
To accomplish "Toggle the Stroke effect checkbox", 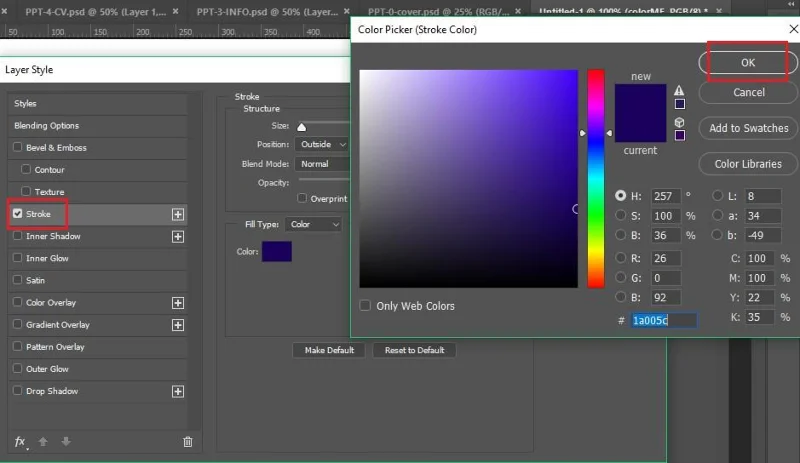I will 18,213.
